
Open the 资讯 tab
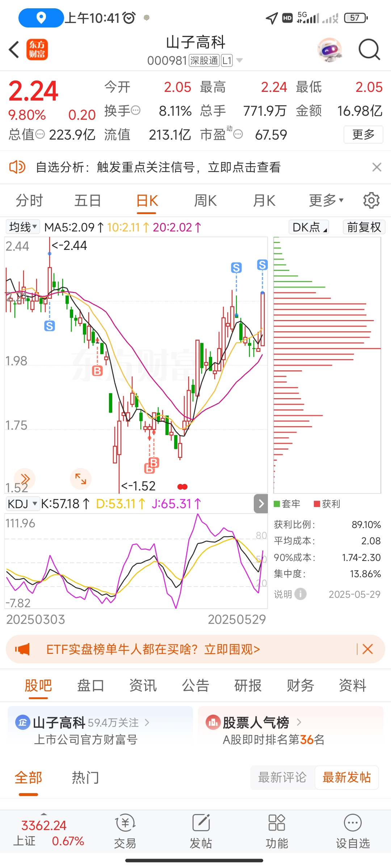(x=143, y=685)
